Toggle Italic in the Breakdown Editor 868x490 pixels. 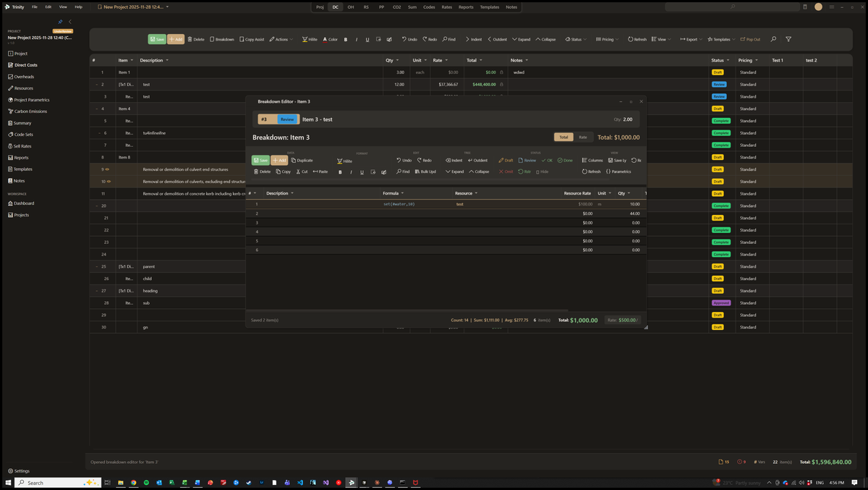(351, 172)
